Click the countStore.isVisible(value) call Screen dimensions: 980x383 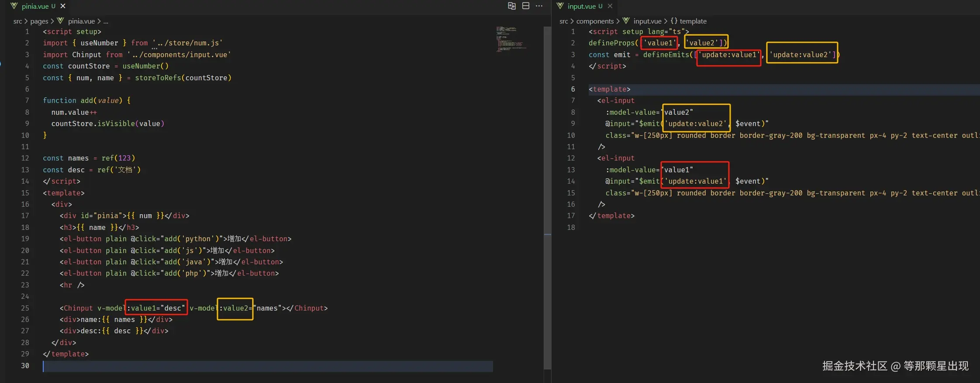tap(108, 123)
